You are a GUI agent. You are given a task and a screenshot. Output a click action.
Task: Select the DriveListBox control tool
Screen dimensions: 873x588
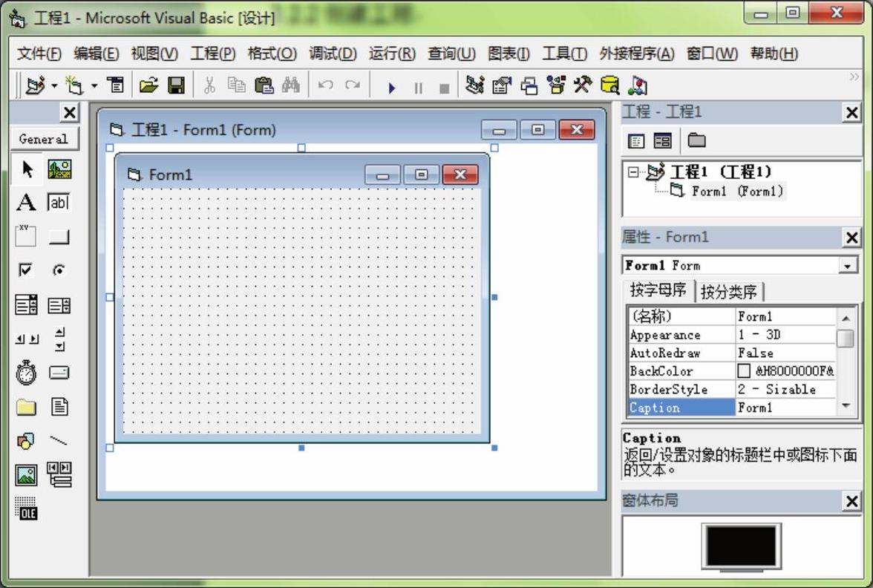[59, 373]
